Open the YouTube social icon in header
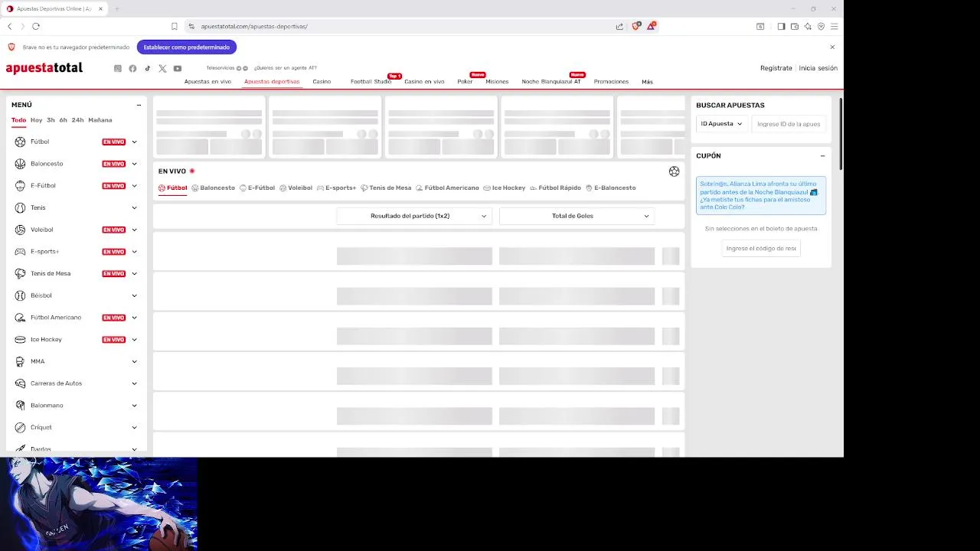The height and width of the screenshot is (551, 980). [178, 68]
